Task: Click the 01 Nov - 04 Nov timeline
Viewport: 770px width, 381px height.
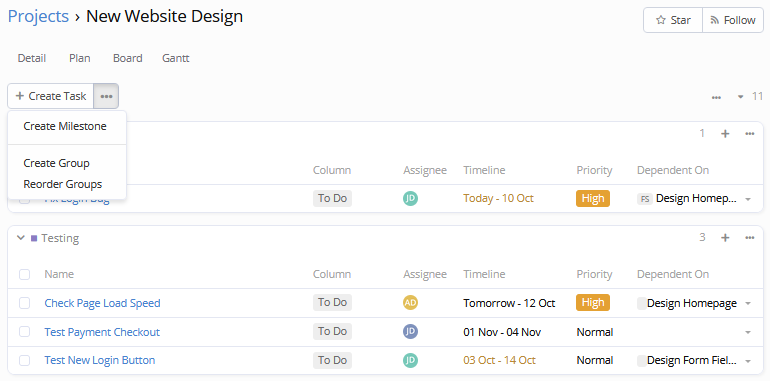Action: [502, 332]
